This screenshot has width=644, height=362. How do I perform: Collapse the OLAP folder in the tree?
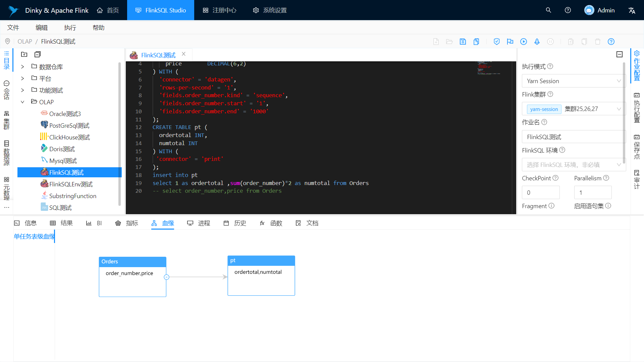click(22, 102)
